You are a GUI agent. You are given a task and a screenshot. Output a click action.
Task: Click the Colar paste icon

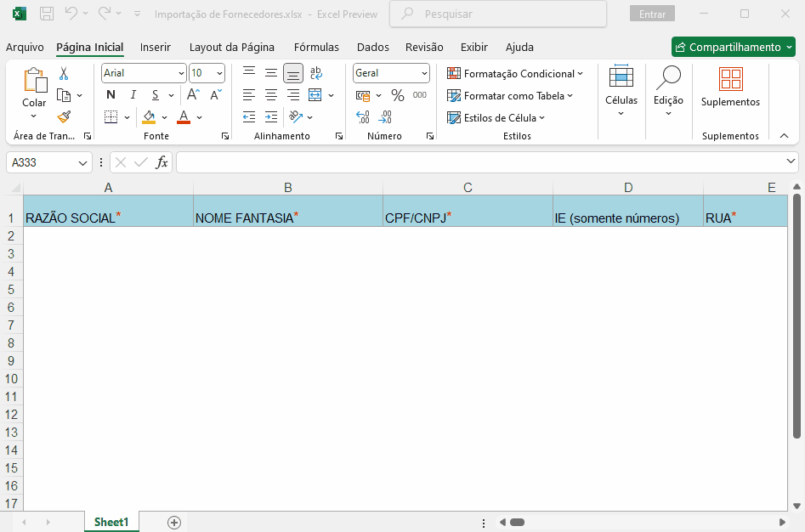tap(34, 81)
